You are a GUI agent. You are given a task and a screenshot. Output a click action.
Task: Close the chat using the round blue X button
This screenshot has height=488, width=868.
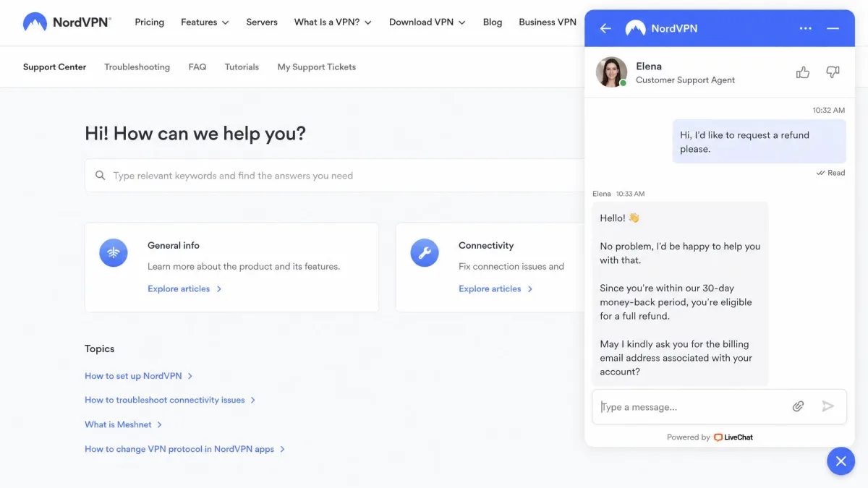841,461
